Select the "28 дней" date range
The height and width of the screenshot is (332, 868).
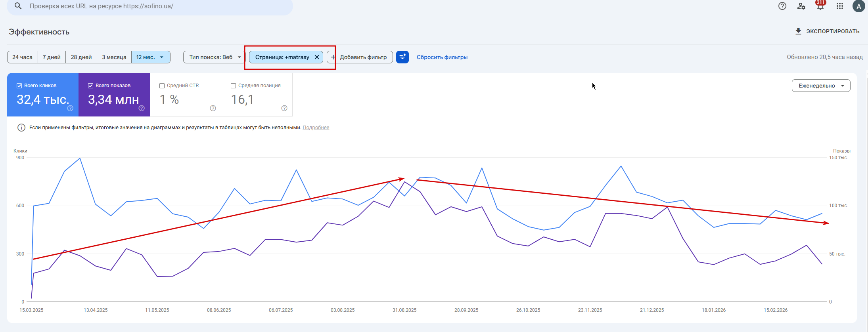click(x=81, y=57)
